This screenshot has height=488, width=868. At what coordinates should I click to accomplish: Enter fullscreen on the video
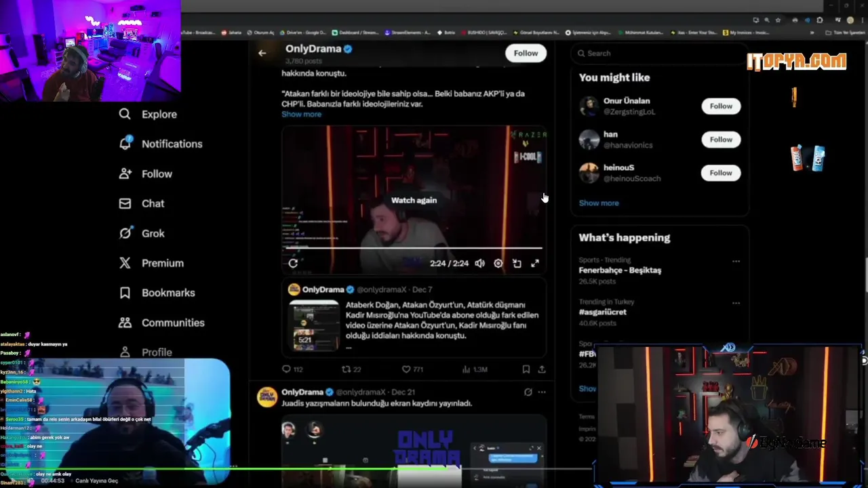pyautogui.click(x=535, y=263)
